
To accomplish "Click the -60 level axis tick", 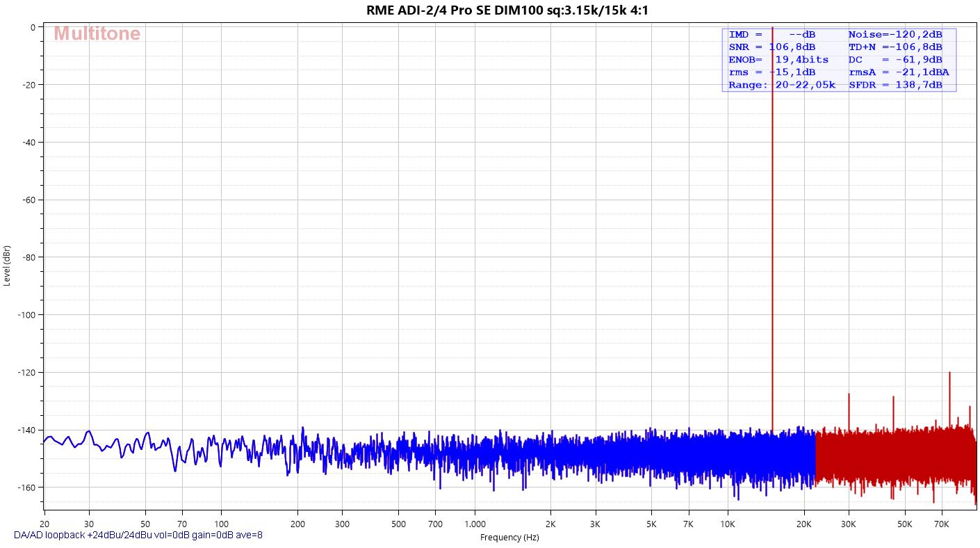I will [28, 200].
